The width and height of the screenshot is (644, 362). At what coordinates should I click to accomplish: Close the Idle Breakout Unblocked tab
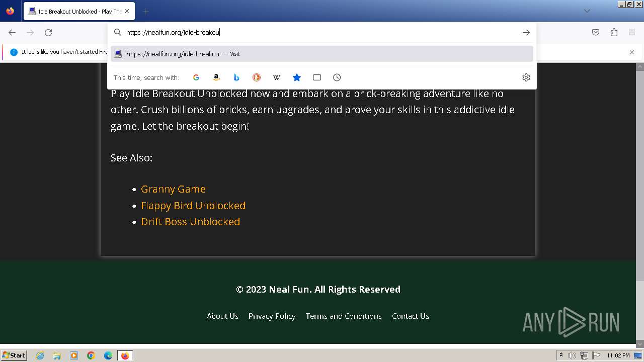coord(126,11)
